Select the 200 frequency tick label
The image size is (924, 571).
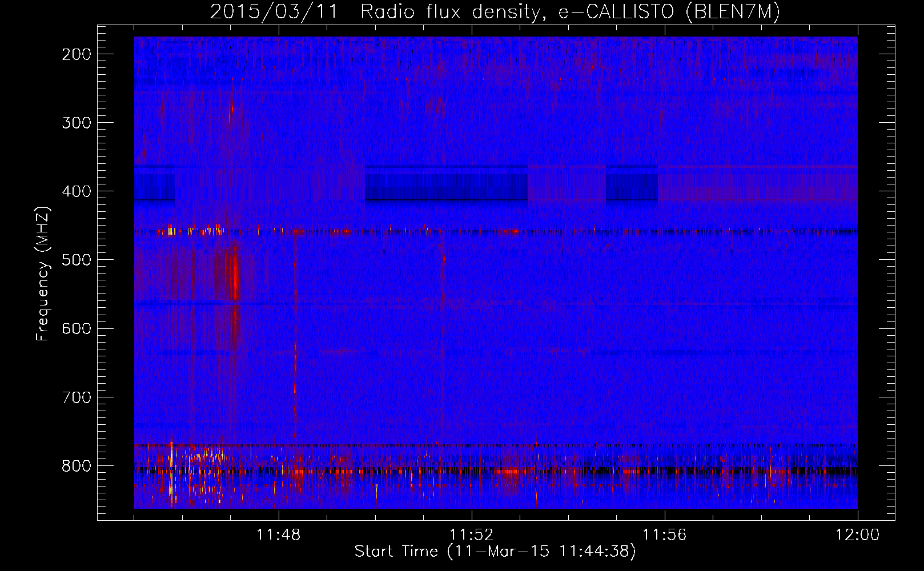pyautogui.click(x=76, y=55)
